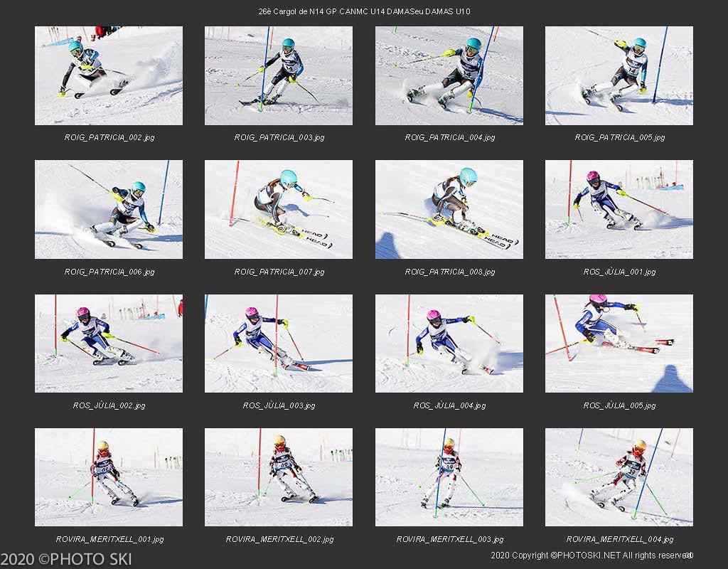728x569 pixels.
Task: Select thumbnail ROIG_PATRICIA_008.jpg
Action: pos(449,210)
